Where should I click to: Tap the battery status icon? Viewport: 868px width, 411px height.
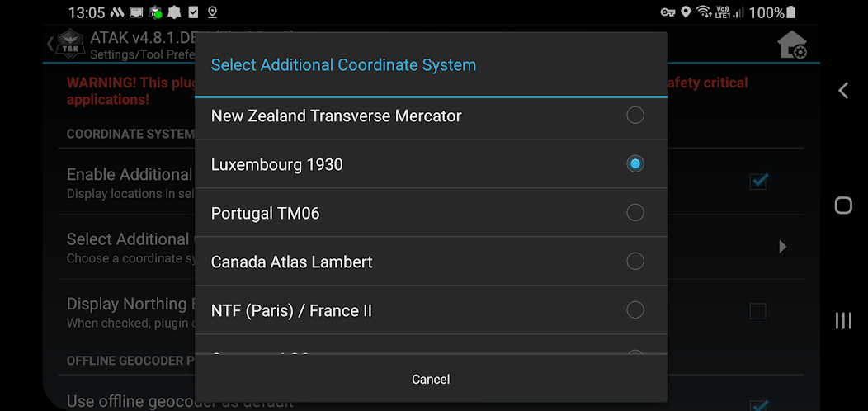coord(791,12)
